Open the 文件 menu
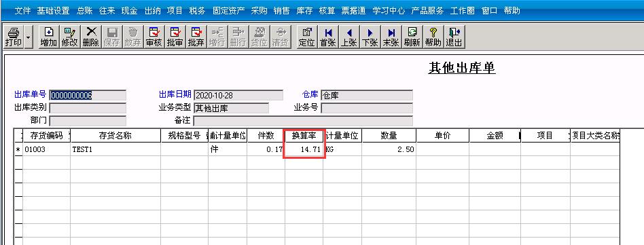Viewport: 644px width, 245px height. [22, 11]
